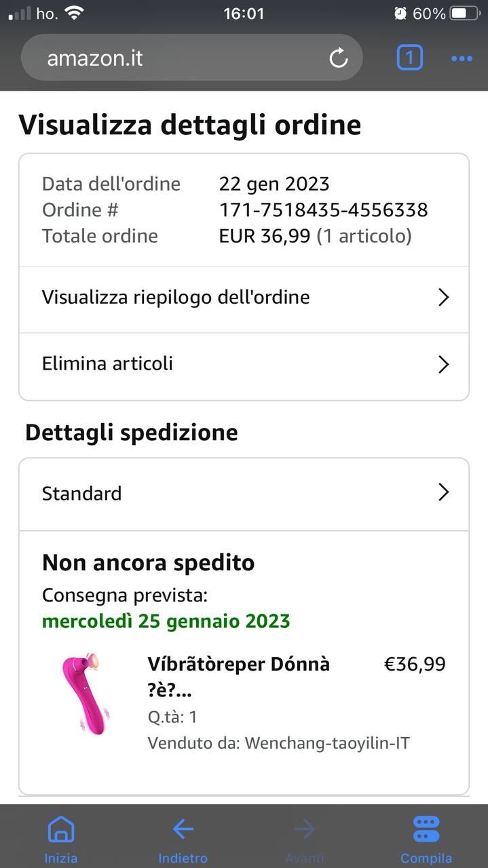This screenshot has height=868, width=488.
Task: Open Visualizza riepilogo dell'ordine row
Action: tap(244, 298)
